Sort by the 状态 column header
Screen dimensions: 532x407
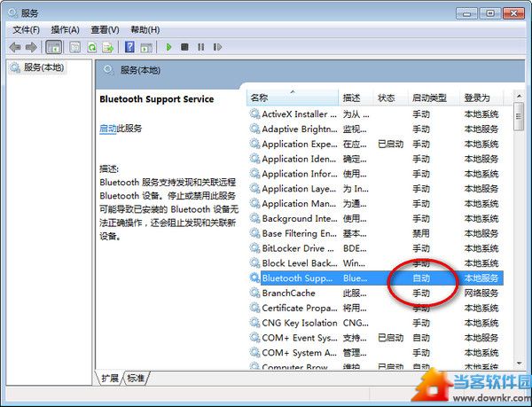click(x=391, y=98)
